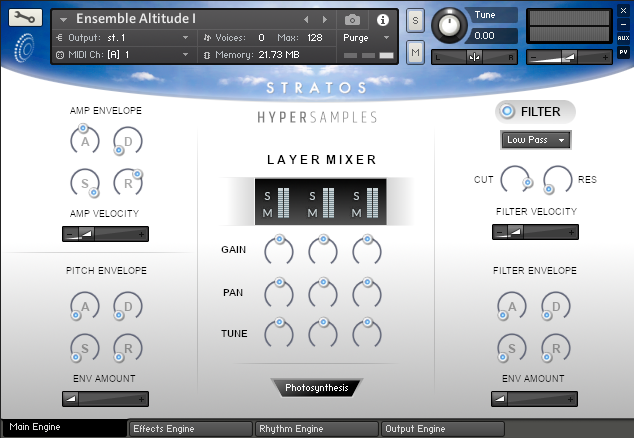
Task: Click the Tune value field 0.00
Action: click(x=491, y=36)
